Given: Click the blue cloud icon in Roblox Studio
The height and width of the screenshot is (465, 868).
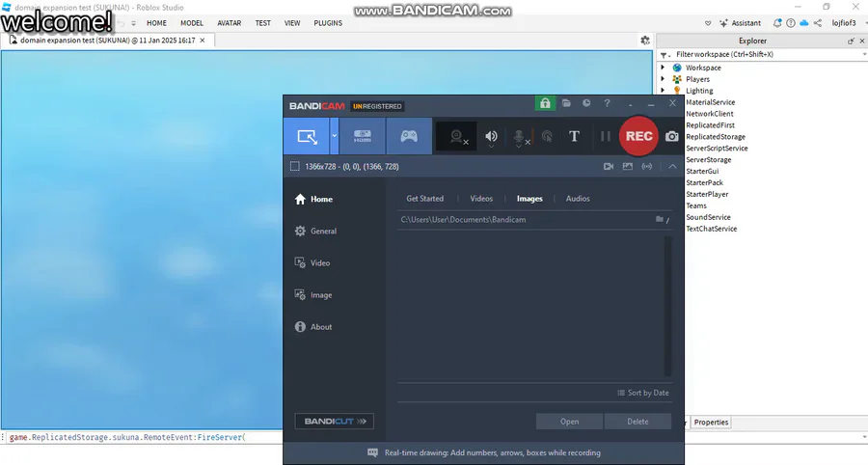Looking at the screenshot, I should [x=803, y=23].
